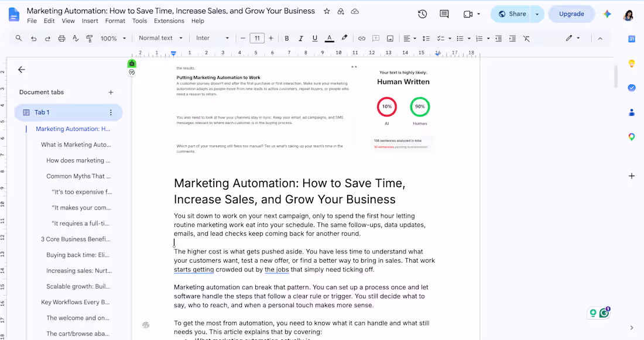Open the View menu
This screenshot has height=340, width=644.
[68, 21]
